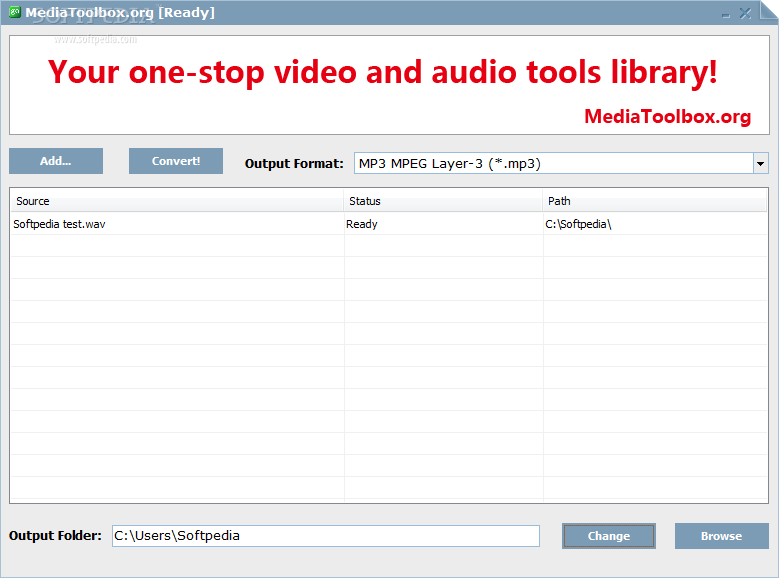Click the Change button
This screenshot has height=578, width=779.
pyautogui.click(x=609, y=536)
